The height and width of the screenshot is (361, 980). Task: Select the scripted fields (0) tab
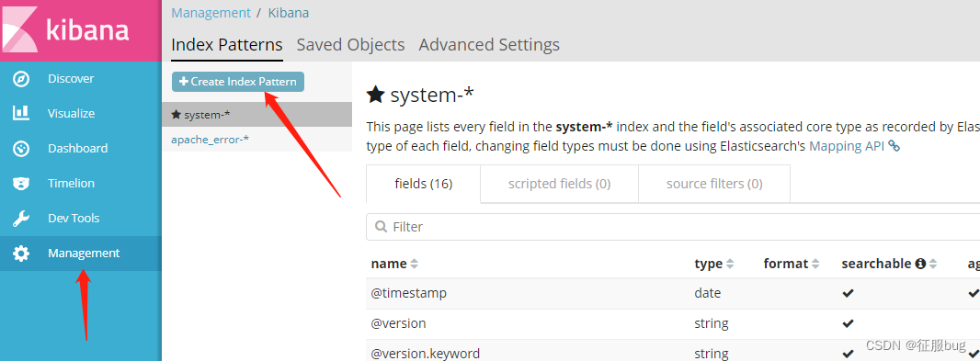(x=559, y=184)
